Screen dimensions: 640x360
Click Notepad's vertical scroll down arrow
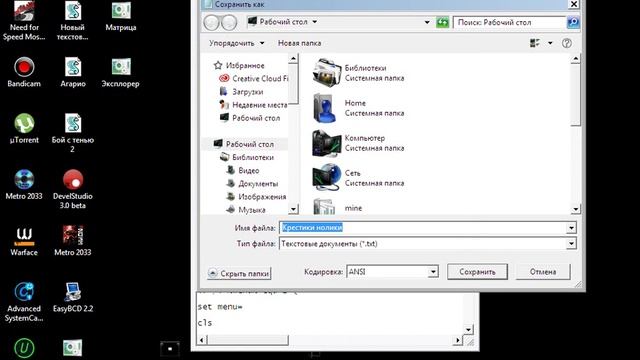tap(468, 329)
